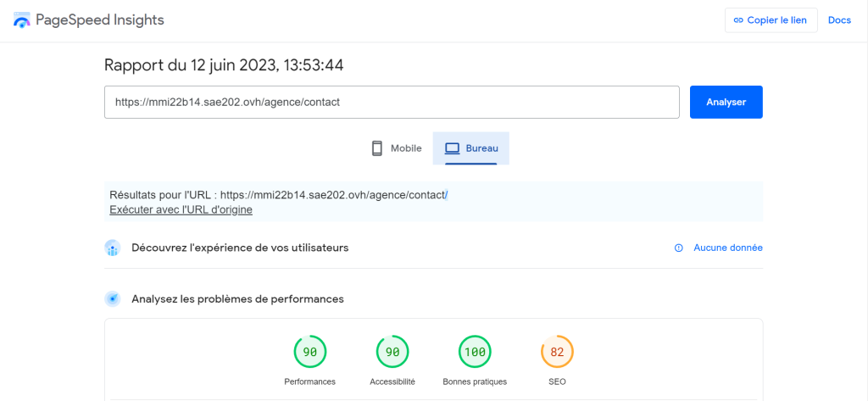Click the PageSpeed Insights logo icon
The height and width of the screenshot is (401, 868).
tap(22, 20)
